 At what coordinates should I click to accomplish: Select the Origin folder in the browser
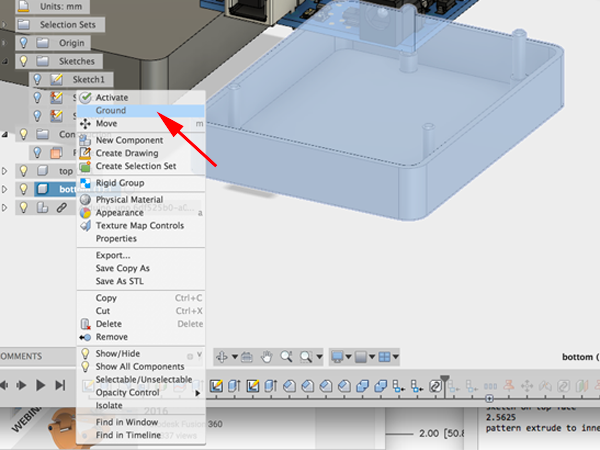71,42
